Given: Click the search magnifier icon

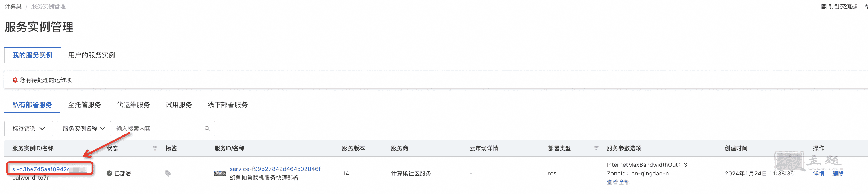Looking at the screenshot, I should click(x=207, y=129).
